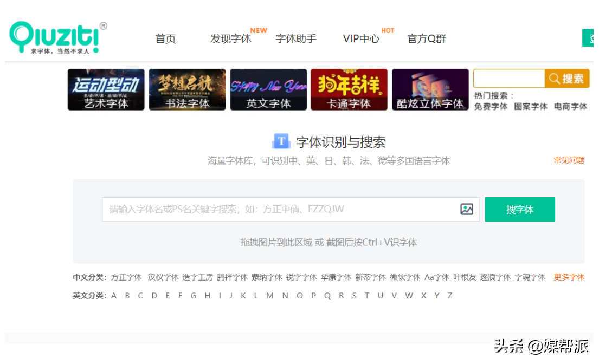Select English category letter Z
The height and width of the screenshot is (364, 599).
(x=450, y=296)
